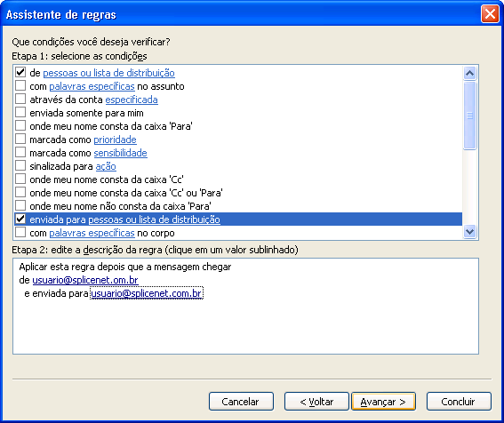Screen dimensions: 504x423
Task: Proceed with the Avançar button
Action: (383, 402)
